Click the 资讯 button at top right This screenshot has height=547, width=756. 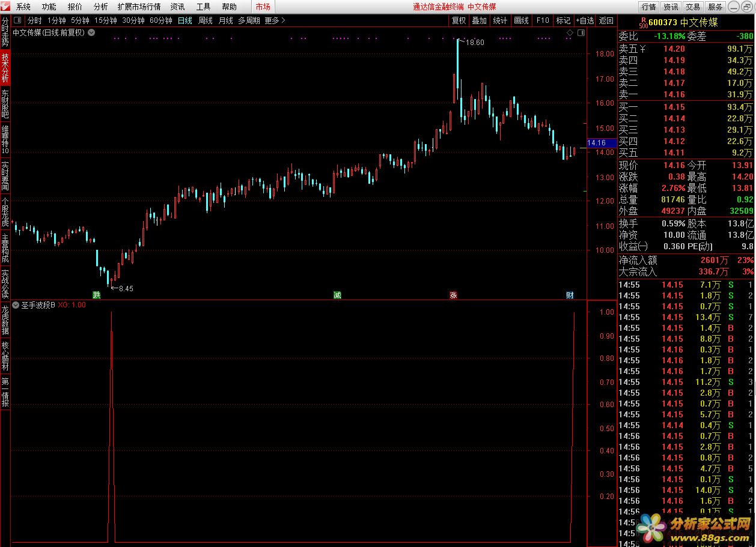671,7
